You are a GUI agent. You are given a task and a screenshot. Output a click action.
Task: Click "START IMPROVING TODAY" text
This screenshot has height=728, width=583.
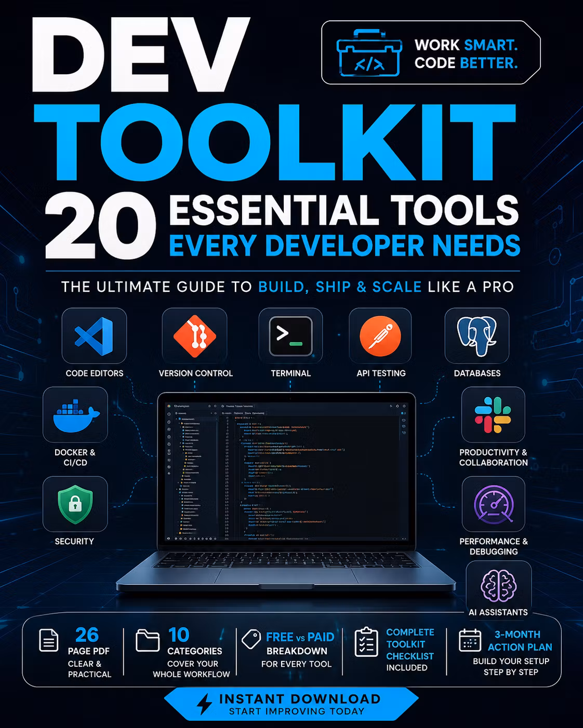[x=297, y=711]
